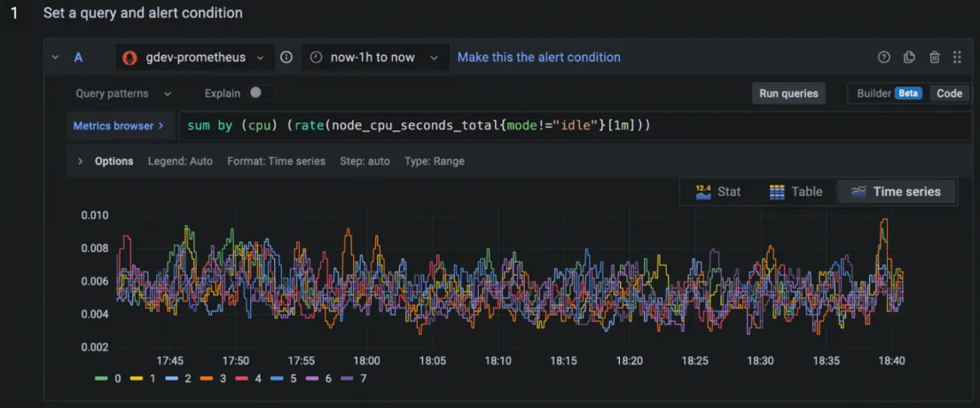The image size is (980, 408).
Task: Click the 0.010 y-axis label
Action: pyautogui.click(x=94, y=216)
